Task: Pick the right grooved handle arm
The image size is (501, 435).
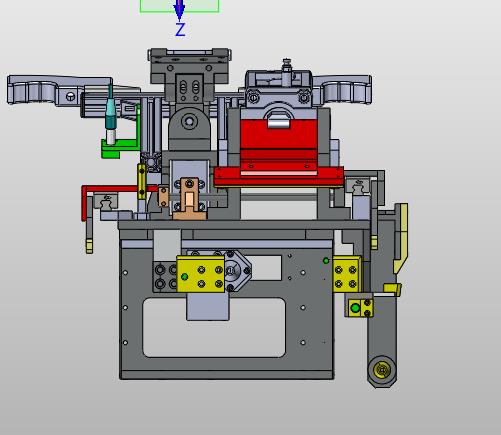Action: point(343,89)
